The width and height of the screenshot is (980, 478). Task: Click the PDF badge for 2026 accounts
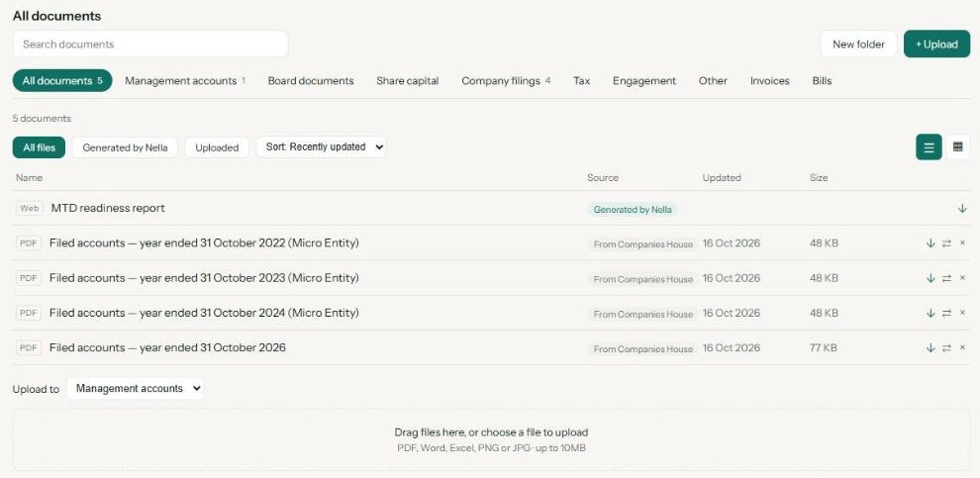(x=28, y=348)
